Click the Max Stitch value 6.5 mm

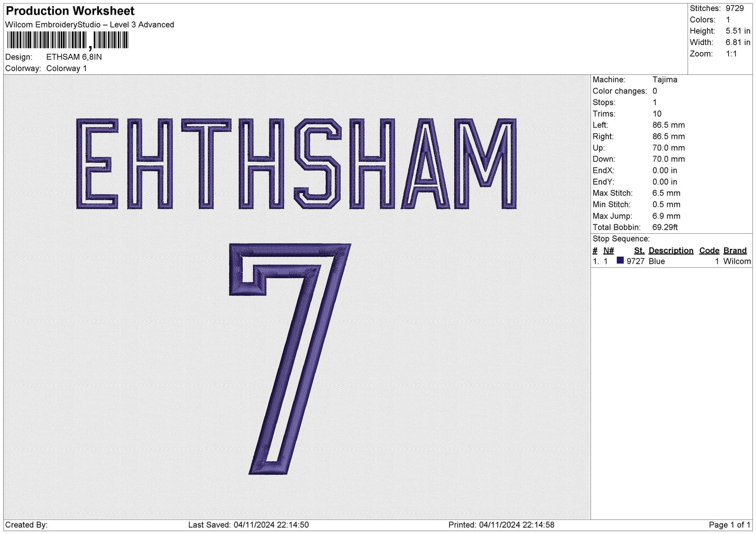tap(666, 193)
